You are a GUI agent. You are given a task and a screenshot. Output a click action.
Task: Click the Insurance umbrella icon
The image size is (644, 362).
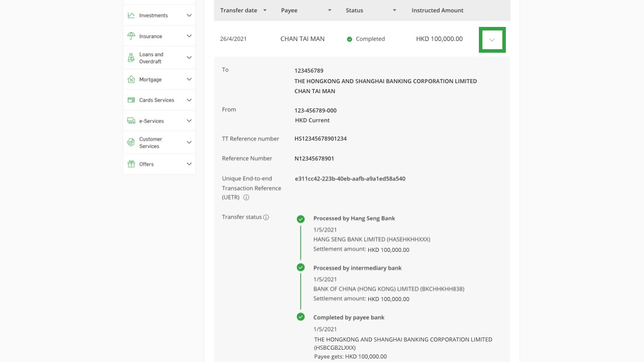(x=131, y=36)
